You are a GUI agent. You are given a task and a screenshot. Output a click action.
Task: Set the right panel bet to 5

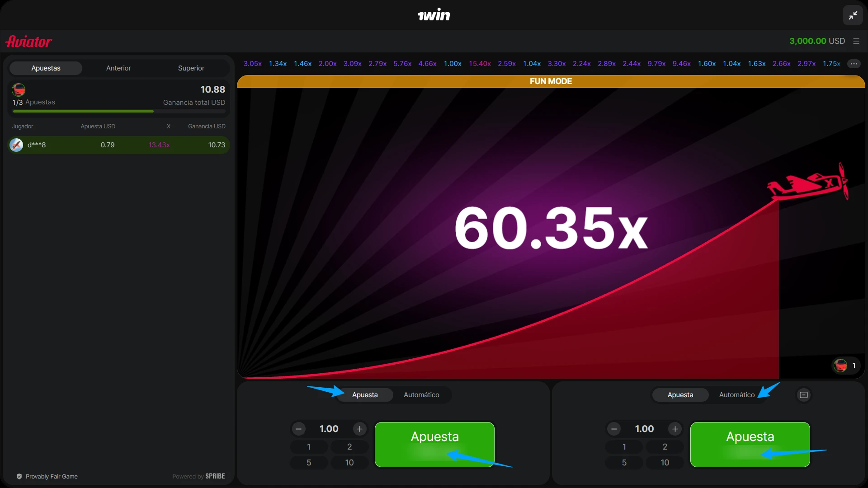[624, 463]
